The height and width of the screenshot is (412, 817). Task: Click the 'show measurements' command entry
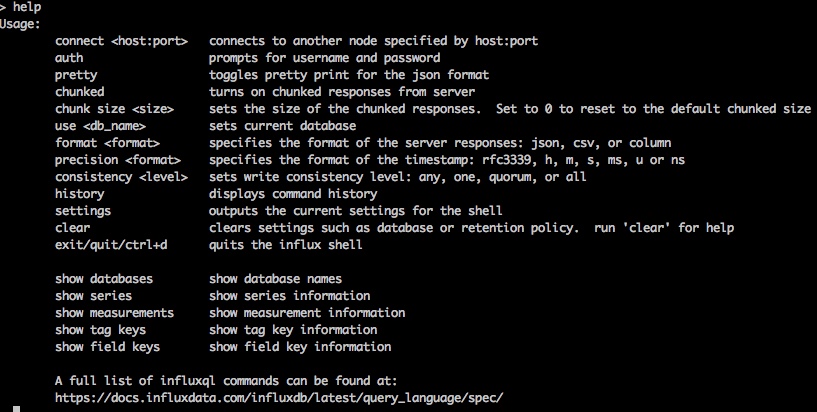click(115, 313)
